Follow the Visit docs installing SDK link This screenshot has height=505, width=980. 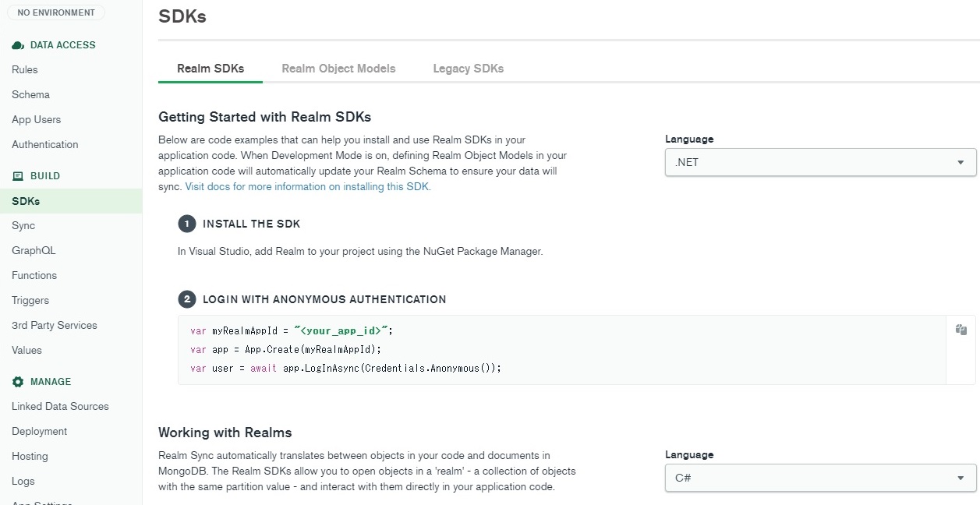[308, 187]
